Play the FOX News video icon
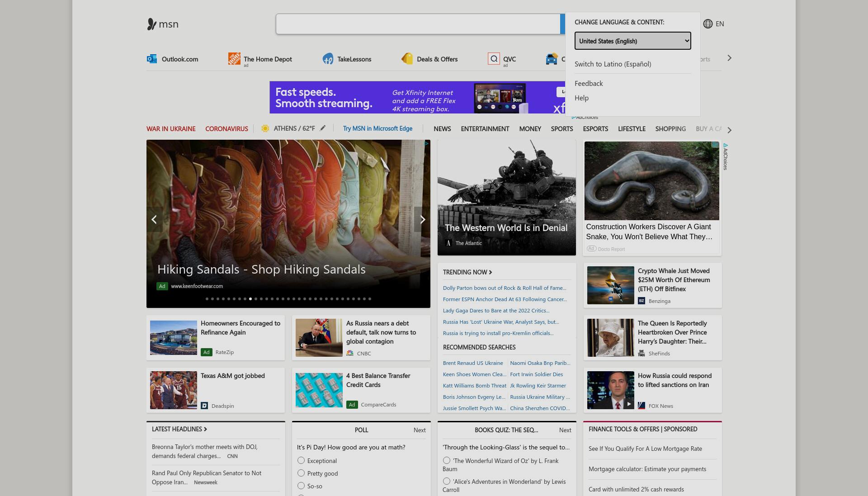Image resolution: width=868 pixels, height=496 pixels. (x=628, y=404)
